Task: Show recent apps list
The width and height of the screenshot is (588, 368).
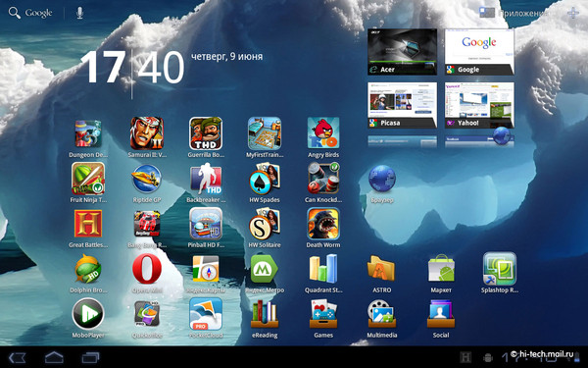Action: [x=91, y=357]
